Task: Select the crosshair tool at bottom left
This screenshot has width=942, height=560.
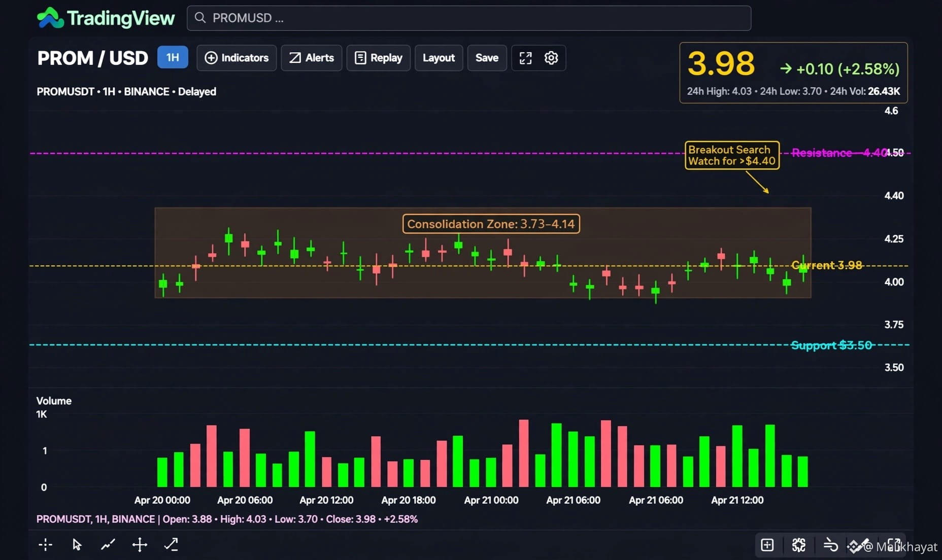Action: click(45, 545)
